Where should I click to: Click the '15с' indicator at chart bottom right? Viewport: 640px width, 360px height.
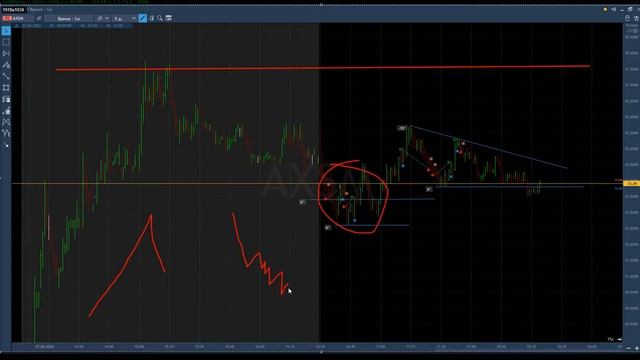(x=611, y=339)
